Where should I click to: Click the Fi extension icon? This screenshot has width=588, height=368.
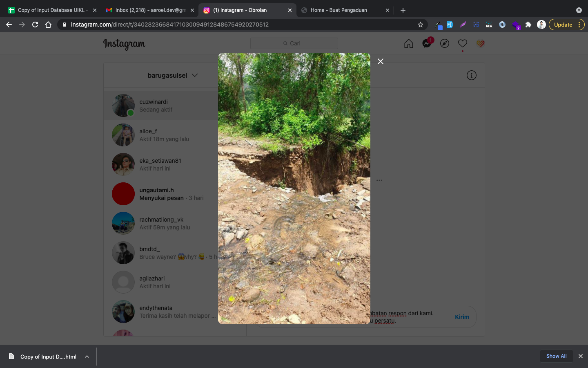click(450, 25)
